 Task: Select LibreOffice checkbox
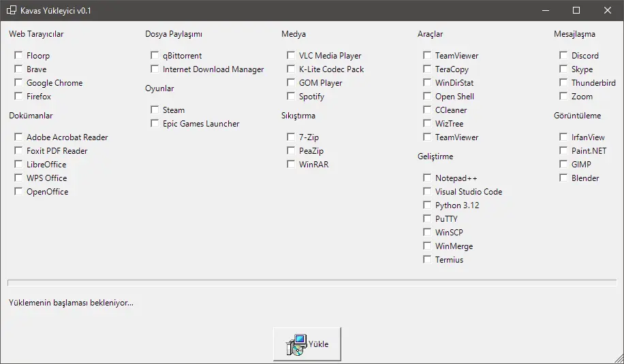18,164
